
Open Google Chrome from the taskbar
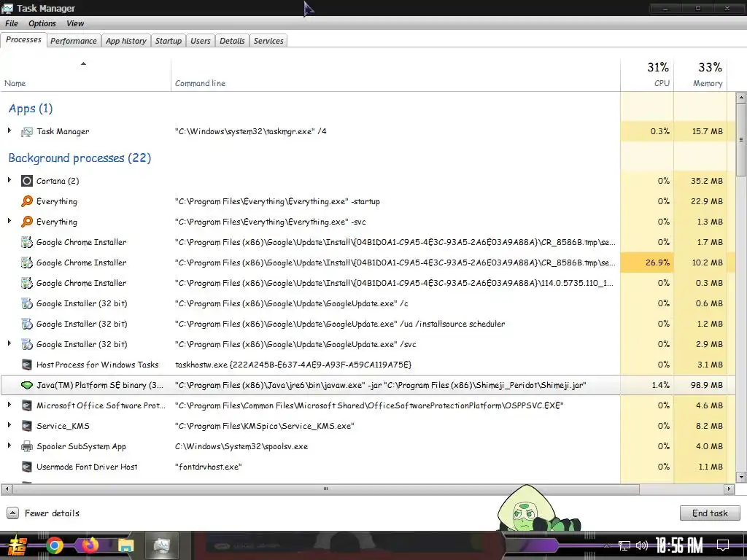(x=54, y=545)
